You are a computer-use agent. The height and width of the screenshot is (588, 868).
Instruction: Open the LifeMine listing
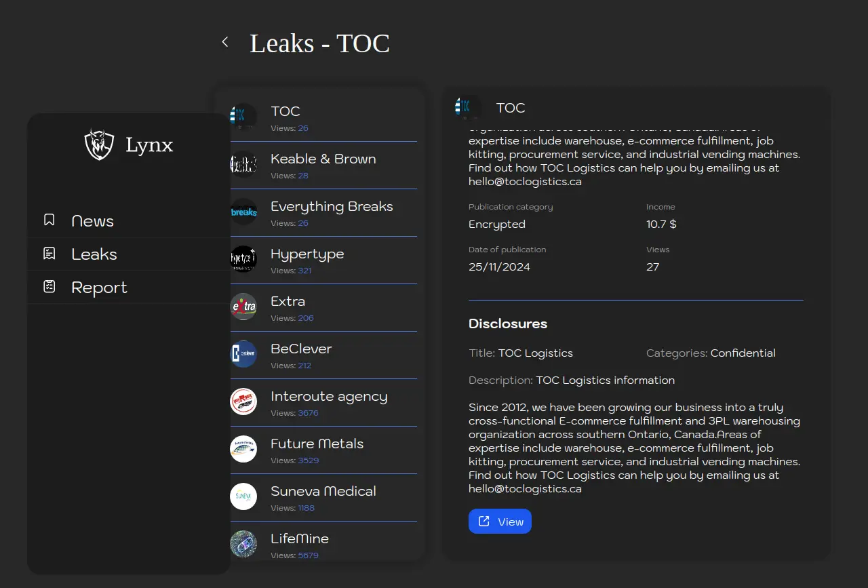(x=300, y=539)
